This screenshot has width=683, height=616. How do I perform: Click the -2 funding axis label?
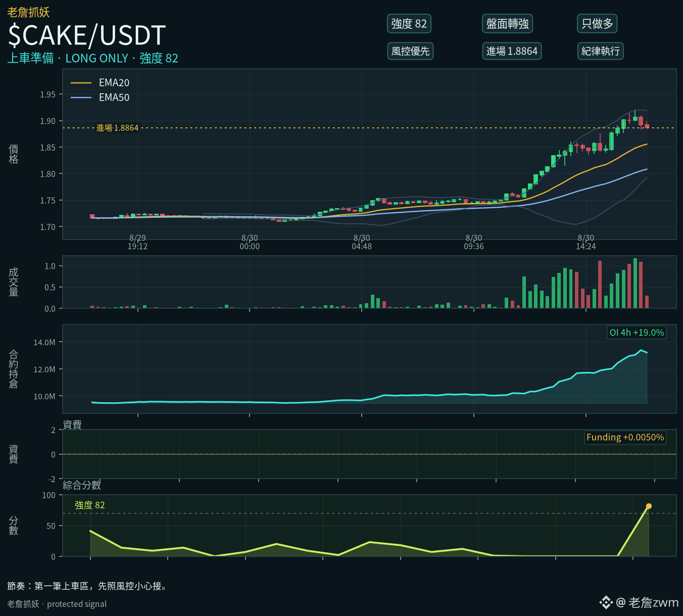(x=52, y=479)
